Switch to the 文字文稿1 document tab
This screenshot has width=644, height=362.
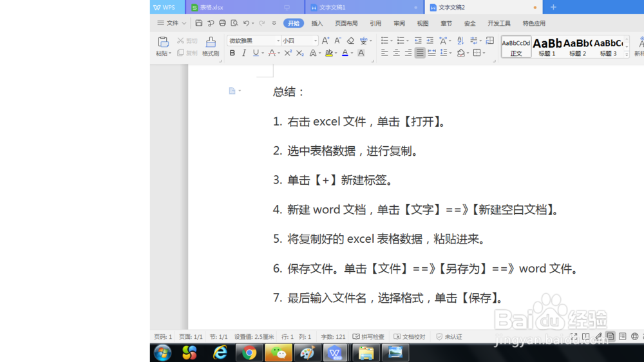click(x=364, y=7)
